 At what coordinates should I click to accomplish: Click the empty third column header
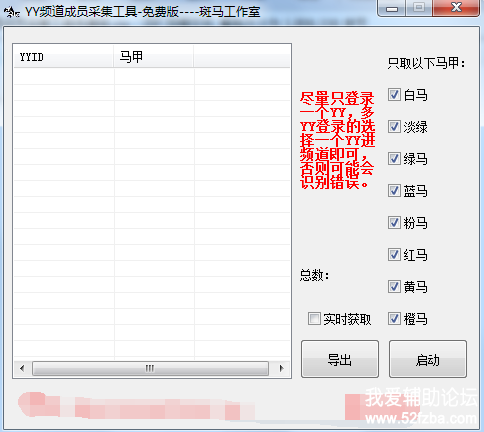[x=242, y=57]
